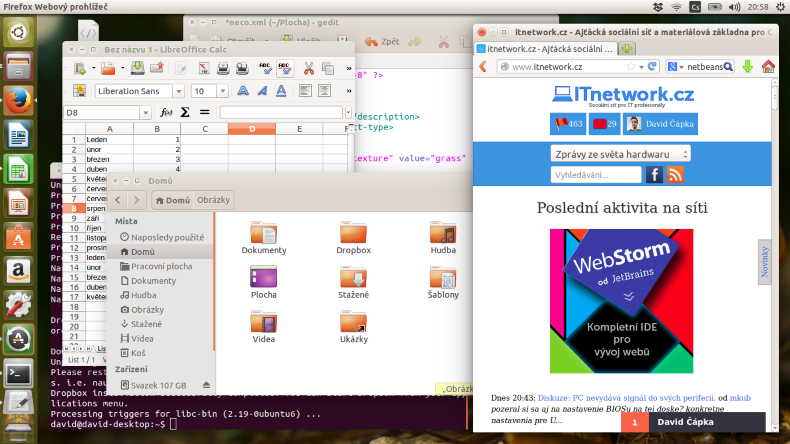
Task: Click the Domů path bar button
Action: click(173, 200)
